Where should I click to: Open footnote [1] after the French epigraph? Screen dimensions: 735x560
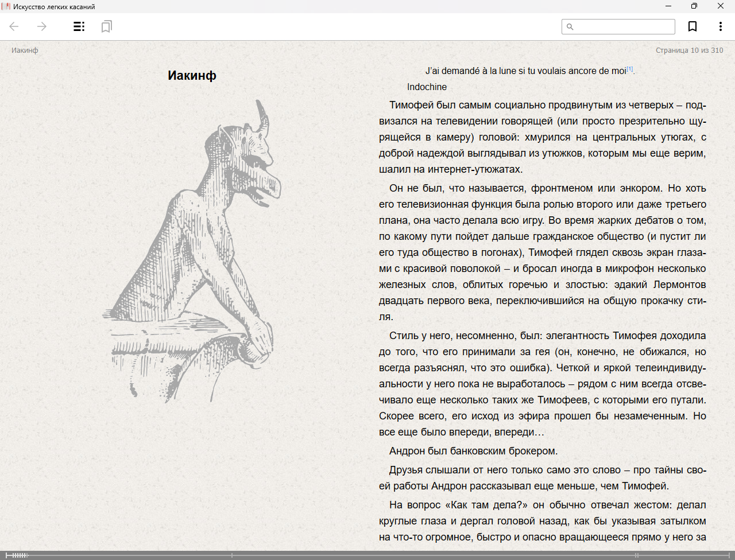pyautogui.click(x=630, y=69)
